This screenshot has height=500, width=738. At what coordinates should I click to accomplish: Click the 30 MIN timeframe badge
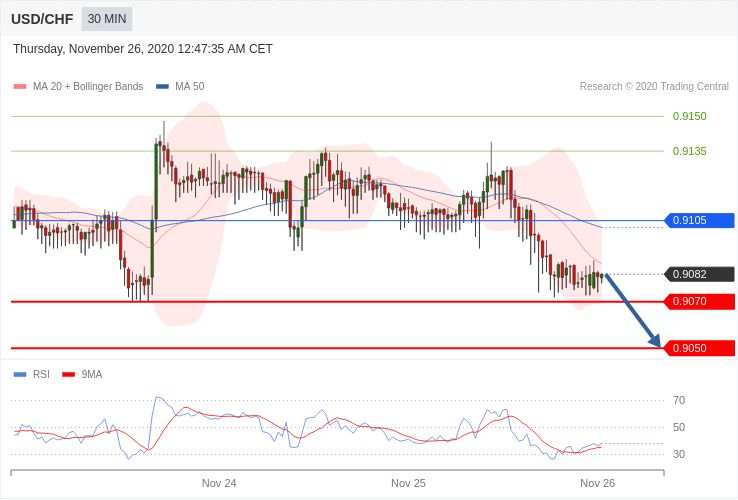[107, 19]
